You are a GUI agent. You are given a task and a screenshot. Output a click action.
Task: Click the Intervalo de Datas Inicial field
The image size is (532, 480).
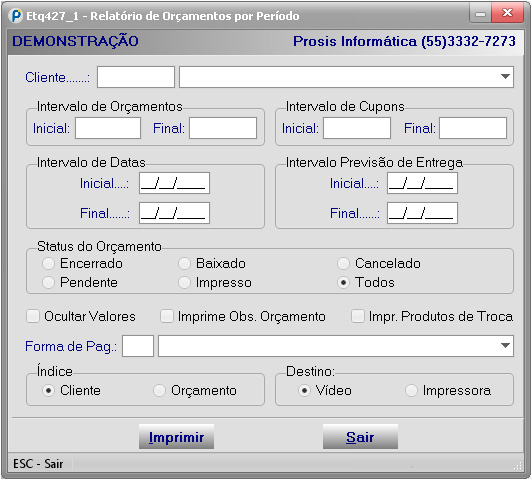(174, 183)
